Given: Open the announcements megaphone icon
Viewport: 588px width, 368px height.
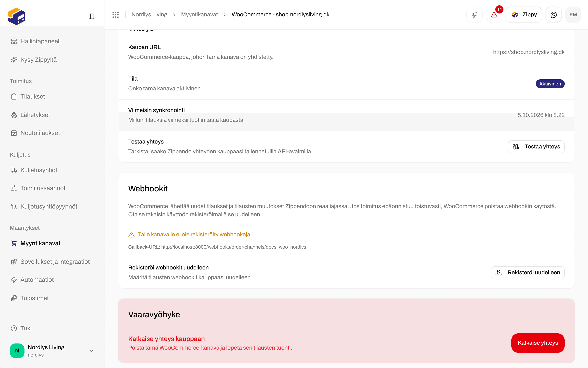Looking at the screenshot, I should click(x=474, y=15).
